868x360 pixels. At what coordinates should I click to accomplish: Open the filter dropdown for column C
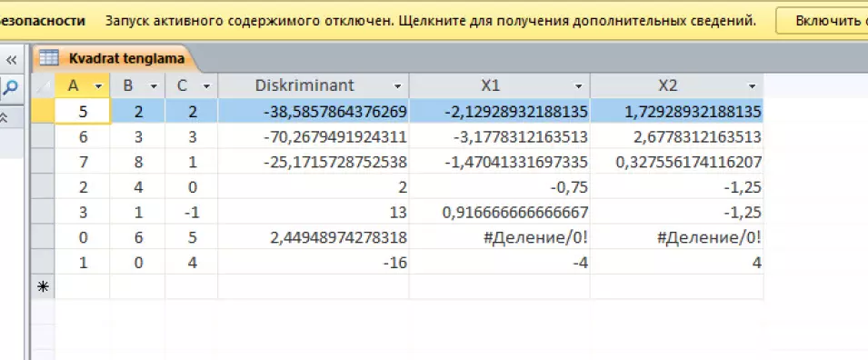click(x=206, y=86)
